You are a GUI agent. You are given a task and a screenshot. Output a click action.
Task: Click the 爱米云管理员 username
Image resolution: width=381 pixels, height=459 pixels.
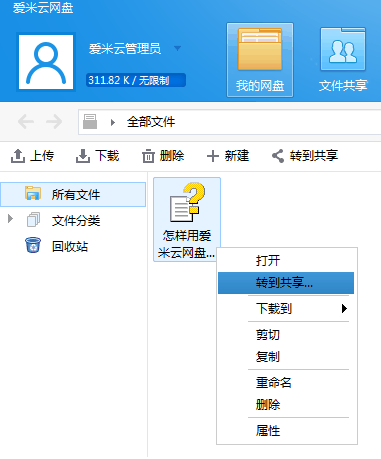point(125,49)
